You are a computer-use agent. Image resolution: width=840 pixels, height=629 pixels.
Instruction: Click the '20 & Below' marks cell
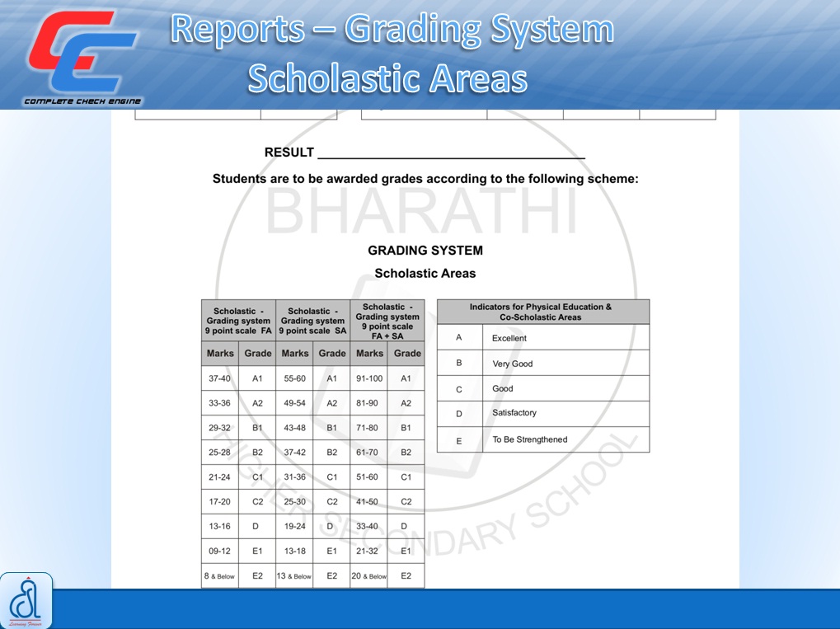368,576
